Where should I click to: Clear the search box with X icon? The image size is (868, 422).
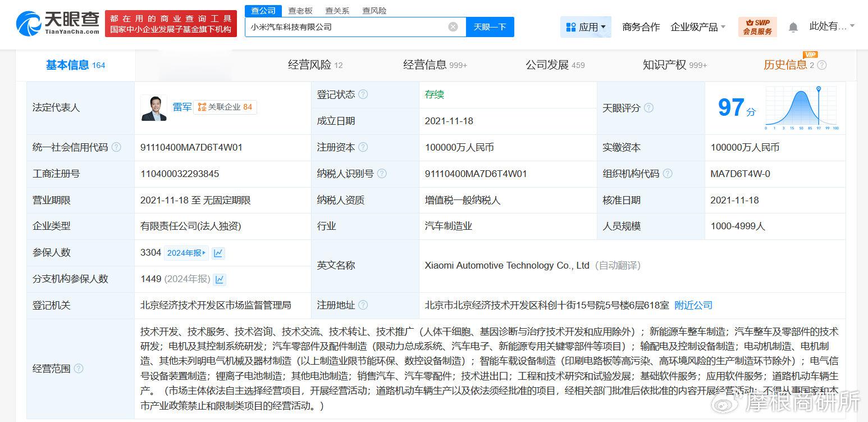click(x=453, y=27)
